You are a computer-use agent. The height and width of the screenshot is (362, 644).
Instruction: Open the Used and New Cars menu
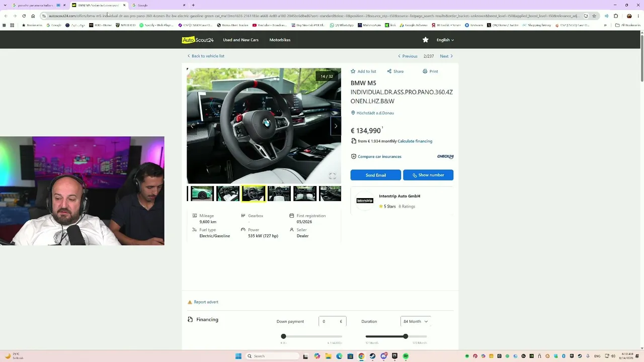pyautogui.click(x=241, y=40)
